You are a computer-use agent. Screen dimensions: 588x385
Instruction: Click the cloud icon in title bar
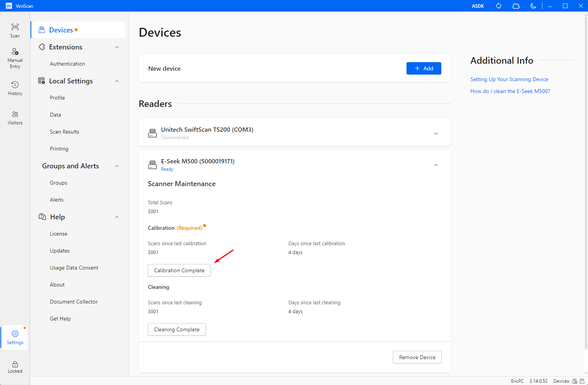(x=516, y=6)
